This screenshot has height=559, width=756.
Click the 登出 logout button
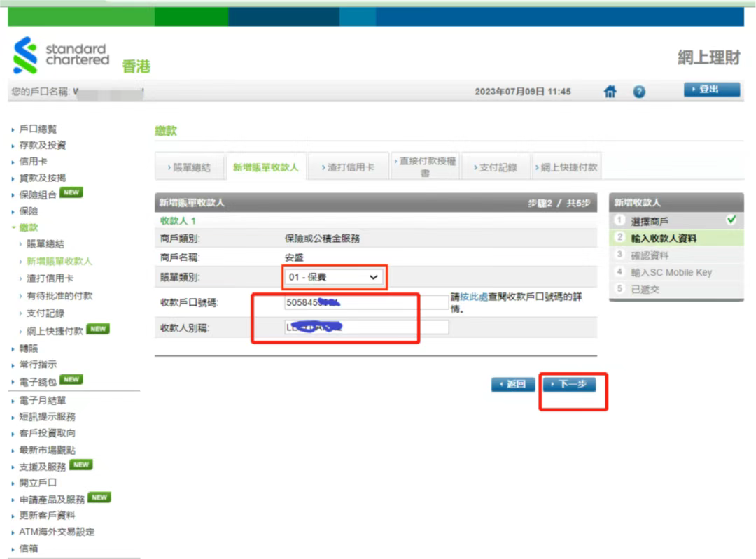point(711,90)
